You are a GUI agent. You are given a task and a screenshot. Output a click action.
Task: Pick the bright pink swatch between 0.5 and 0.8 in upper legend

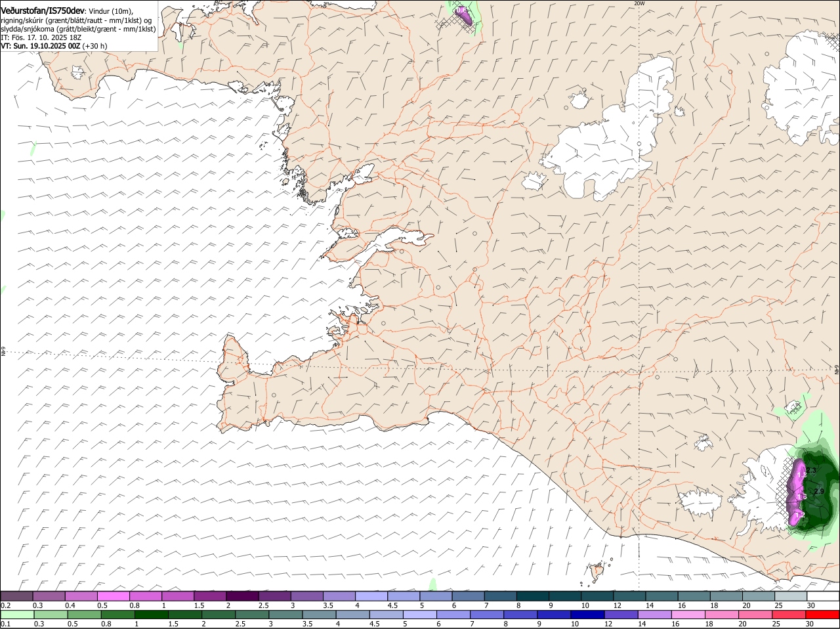point(113,596)
